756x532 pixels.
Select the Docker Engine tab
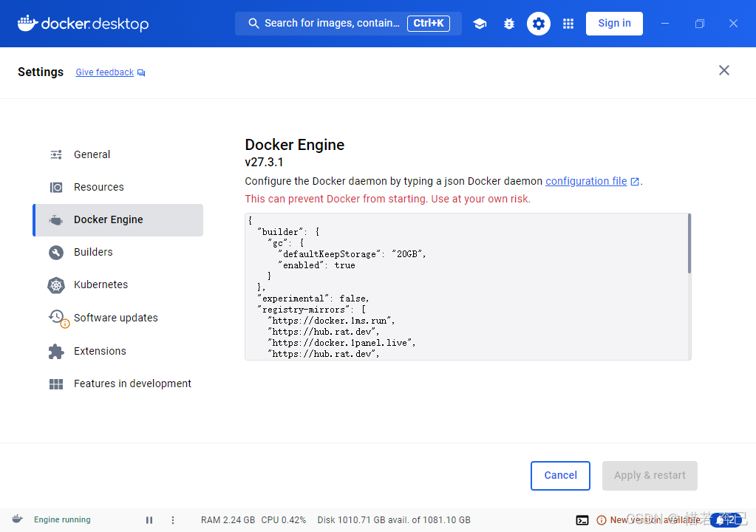[x=118, y=219]
